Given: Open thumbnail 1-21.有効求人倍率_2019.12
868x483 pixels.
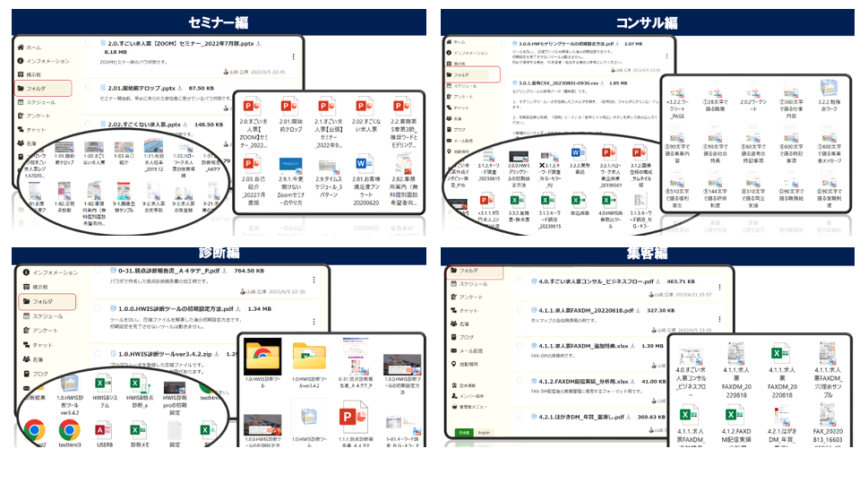Looking at the screenshot, I should point(153,146).
